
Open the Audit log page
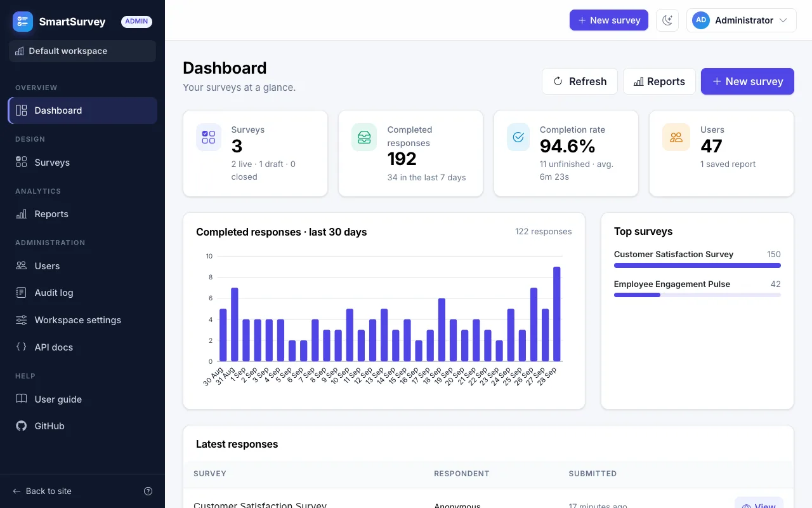[x=82, y=293]
